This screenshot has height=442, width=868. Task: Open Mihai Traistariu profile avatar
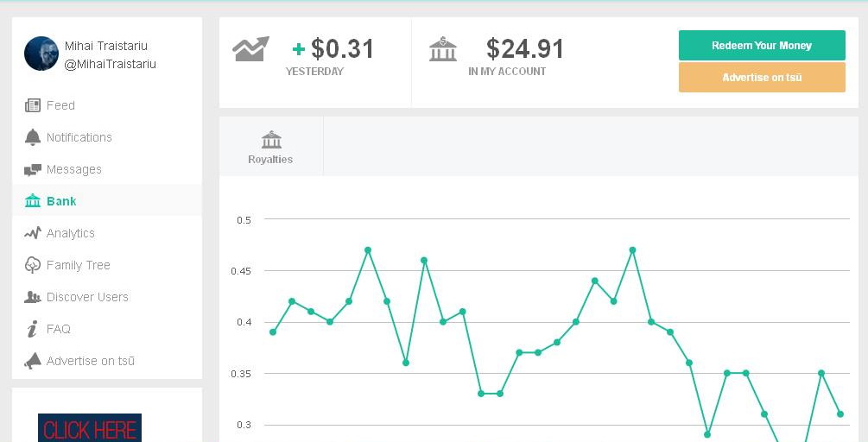(41, 54)
